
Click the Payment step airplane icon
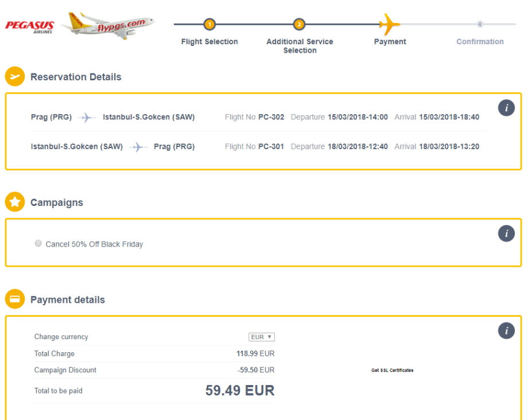tap(390, 24)
